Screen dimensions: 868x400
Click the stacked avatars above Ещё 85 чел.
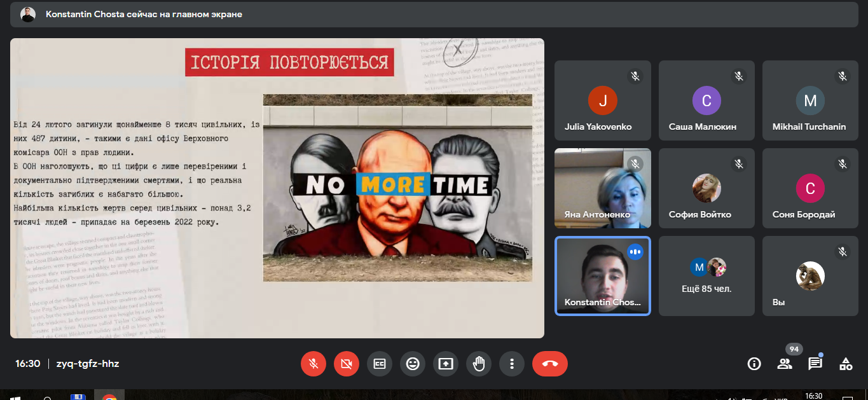click(x=708, y=267)
